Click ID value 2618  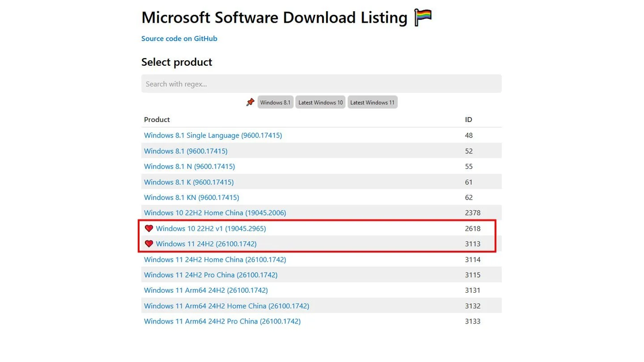(473, 228)
